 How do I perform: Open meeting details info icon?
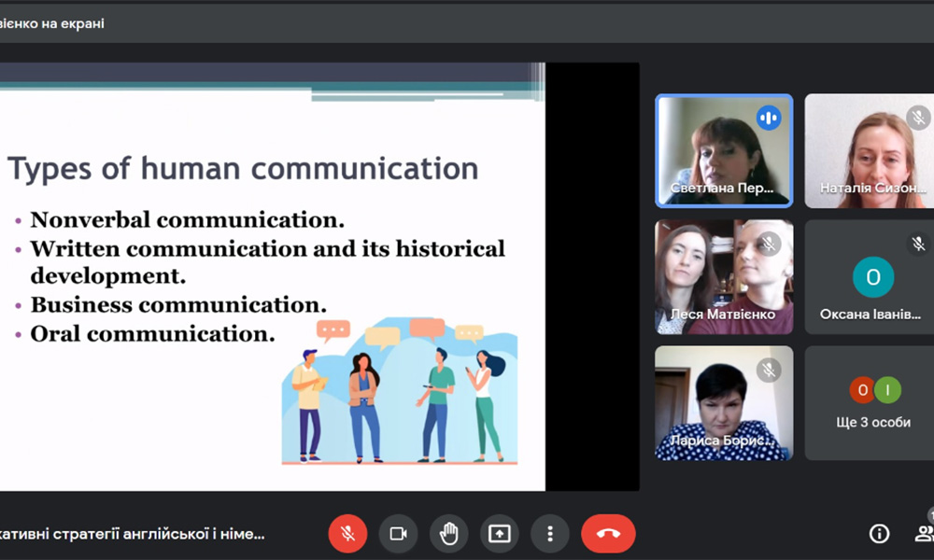pyautogui.click(x=879, y=534)
